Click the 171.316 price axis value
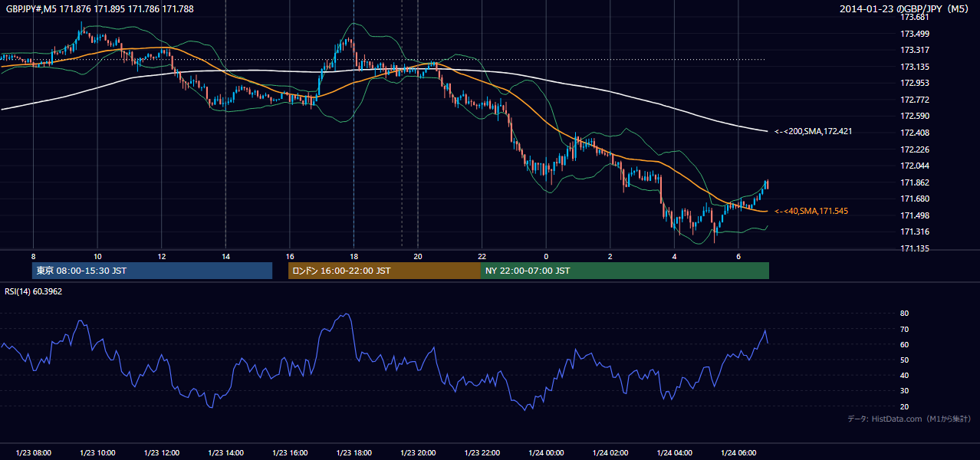This screenshot has width=980, height=460. (915, 232)
